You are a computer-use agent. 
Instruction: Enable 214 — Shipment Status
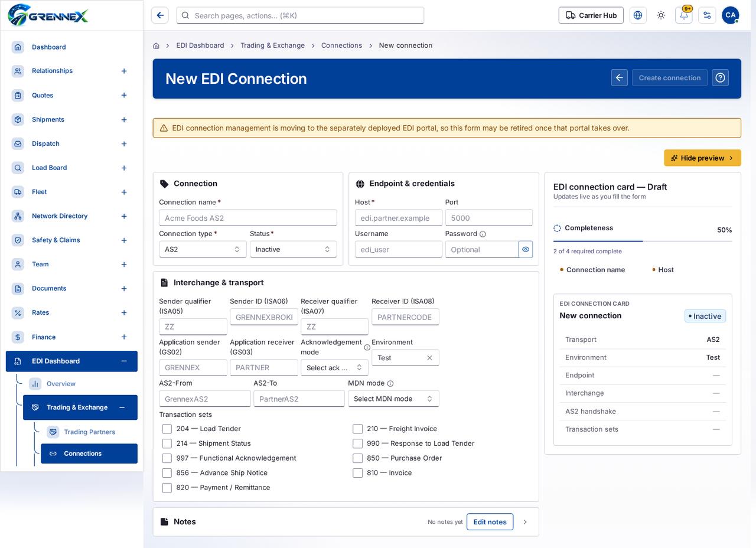(x=167, y=443)
